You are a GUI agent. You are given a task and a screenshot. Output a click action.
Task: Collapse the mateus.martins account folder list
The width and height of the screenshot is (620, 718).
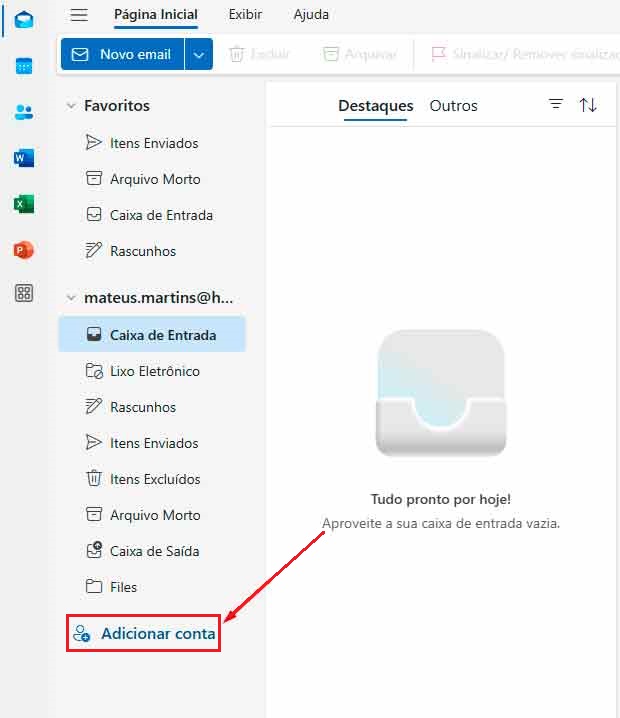(71, 297)
